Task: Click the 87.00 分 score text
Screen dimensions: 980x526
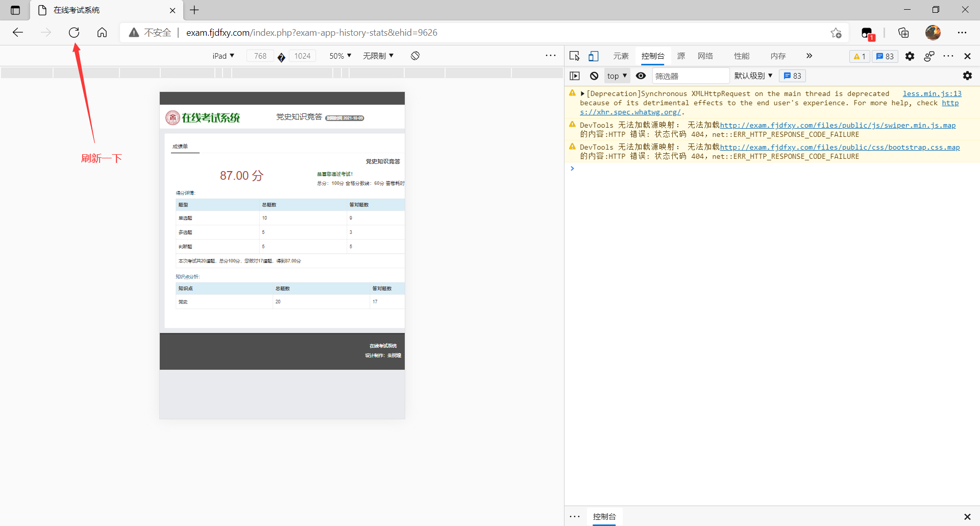Action: coord(241,176)
